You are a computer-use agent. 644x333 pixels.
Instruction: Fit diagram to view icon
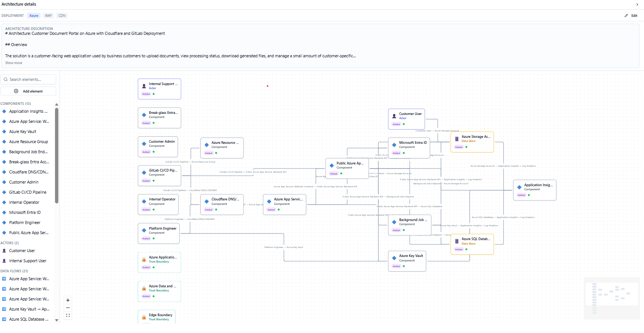click(68, 316)
